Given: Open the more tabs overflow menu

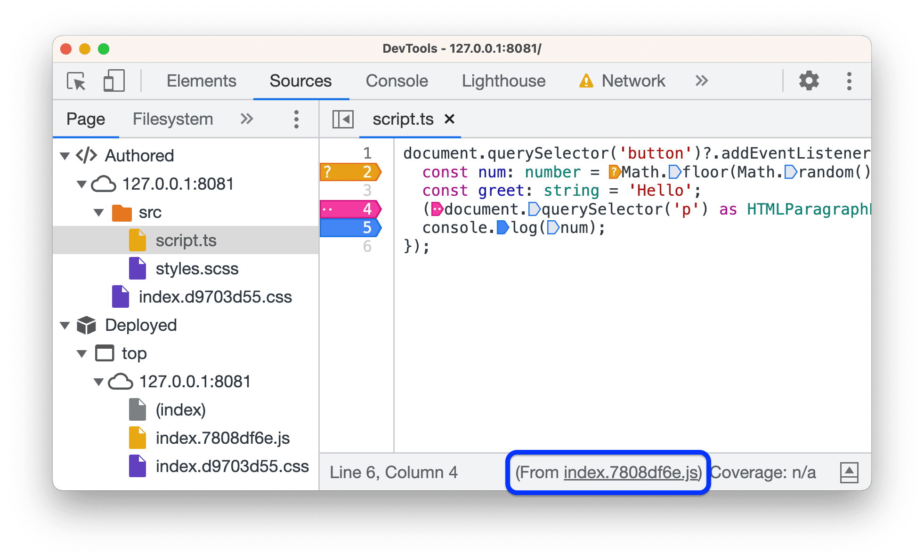Looking at the screenshot, I should [x=702, y=80].
